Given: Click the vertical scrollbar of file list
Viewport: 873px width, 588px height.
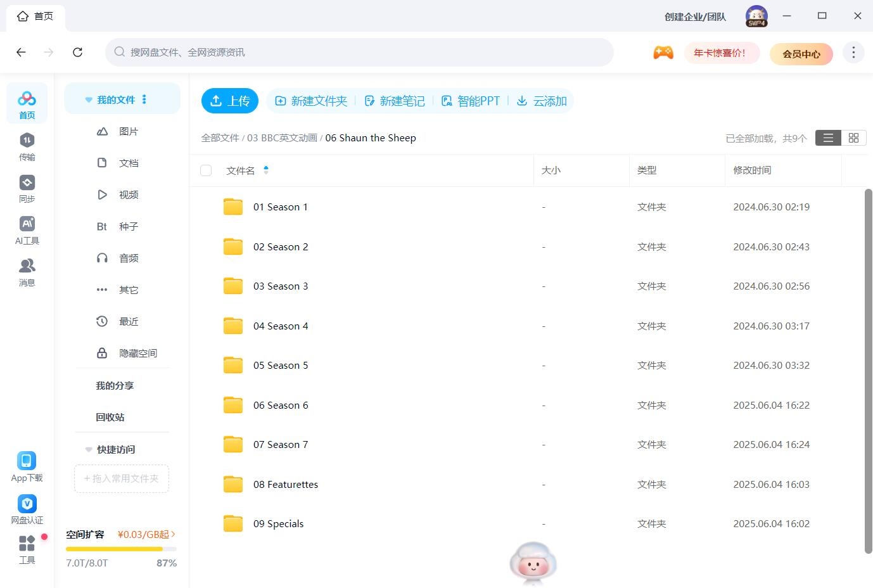Looking at the screenshot, I should coord(868,367).
